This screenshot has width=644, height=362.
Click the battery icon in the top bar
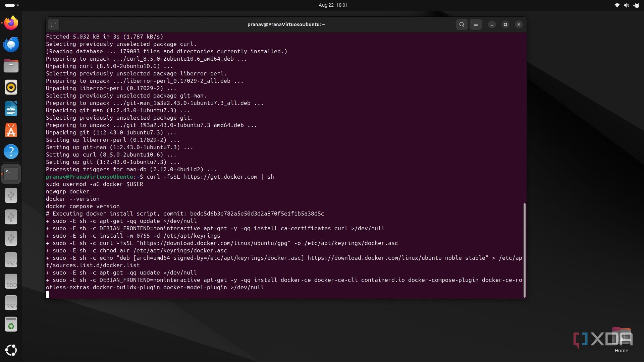click(636, 5)
